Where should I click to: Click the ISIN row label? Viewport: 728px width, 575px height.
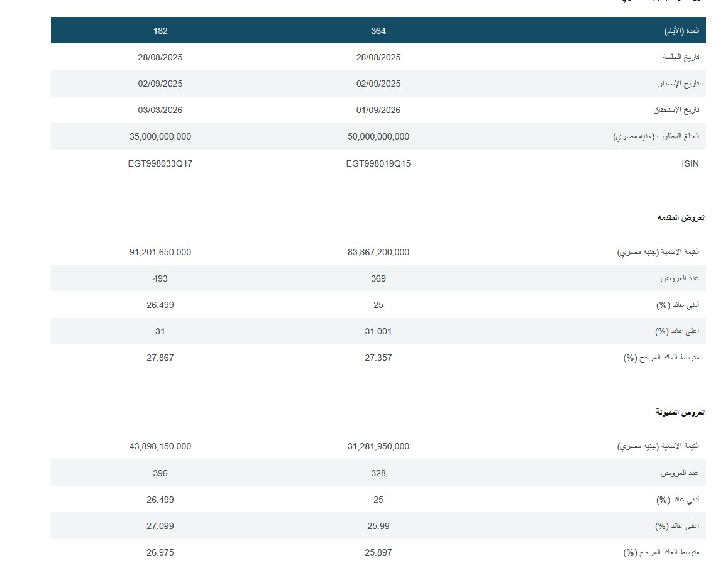[x=690, y=163]
